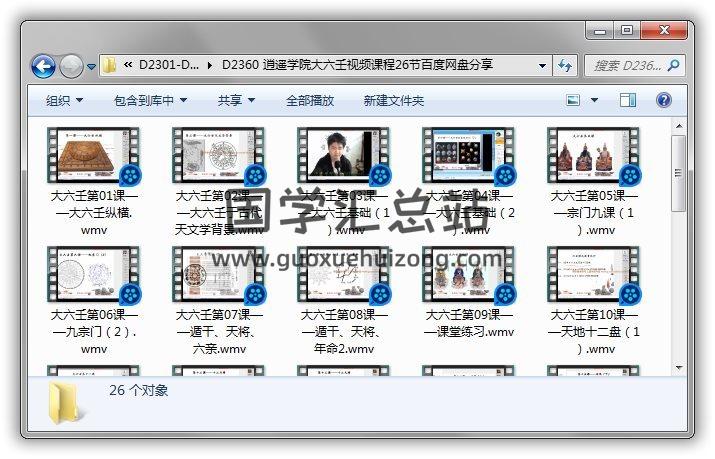
Task: Open the address bar history dropdown
Action: pos(542,66)
